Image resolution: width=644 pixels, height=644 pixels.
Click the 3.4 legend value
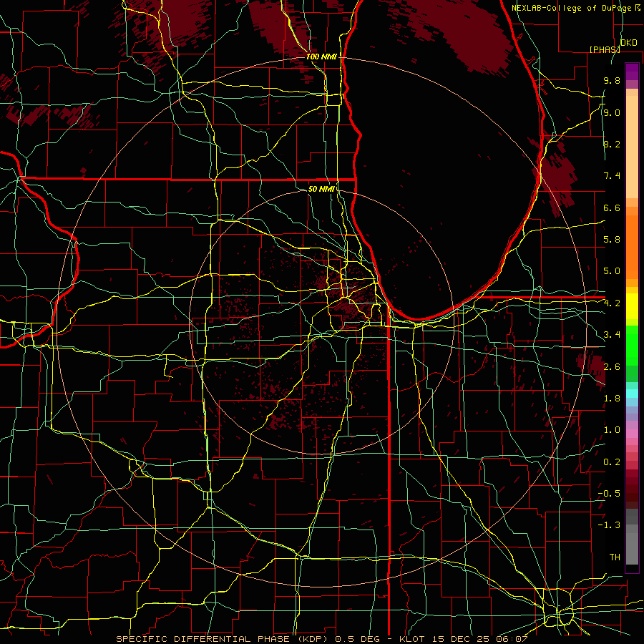(612, 334)
